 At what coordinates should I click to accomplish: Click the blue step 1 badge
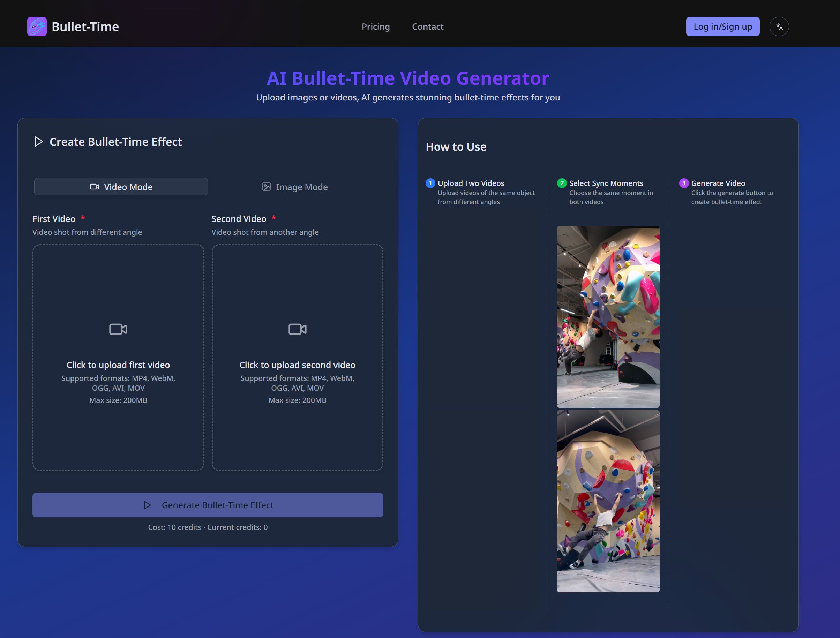tap(430, 183)
